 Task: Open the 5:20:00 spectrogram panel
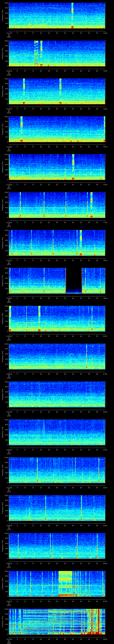[x=57, y=356]
